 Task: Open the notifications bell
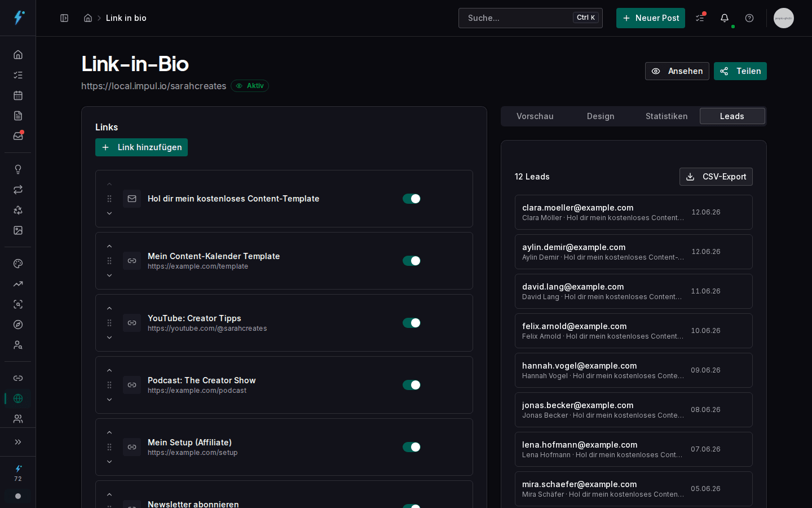pyautogui.click(x=725, y=18)
